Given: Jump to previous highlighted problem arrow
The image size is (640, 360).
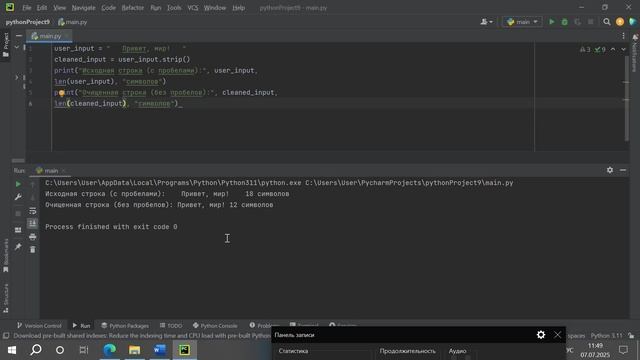Looking at the screenshot, I should [x=613, y=49].
